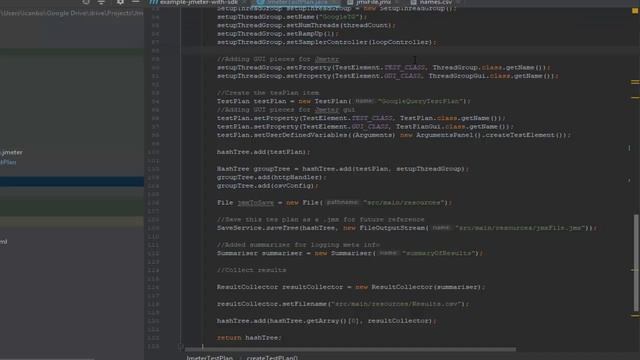Toggle the fold marker at method end
640x360 pixels.
(x=180, y=347)
